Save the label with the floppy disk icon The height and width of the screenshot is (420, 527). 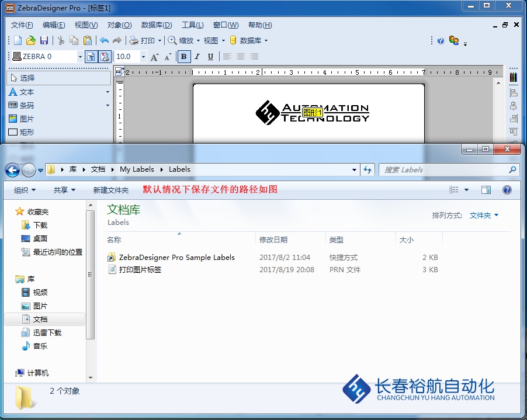[x=44, y=41]
